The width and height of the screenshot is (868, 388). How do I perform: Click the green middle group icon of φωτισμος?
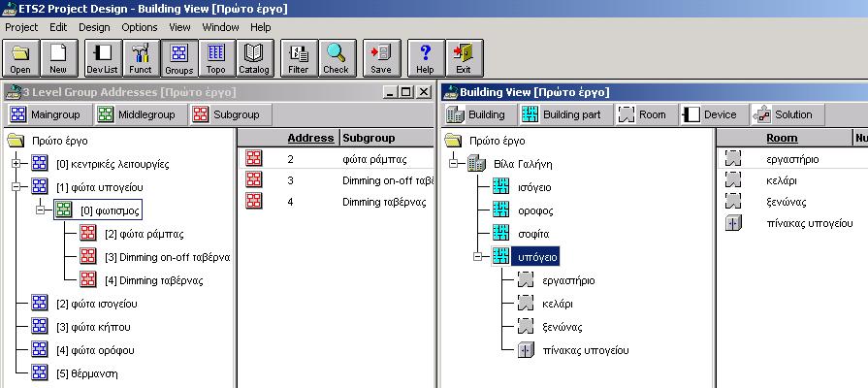click(x=64, y=210)
